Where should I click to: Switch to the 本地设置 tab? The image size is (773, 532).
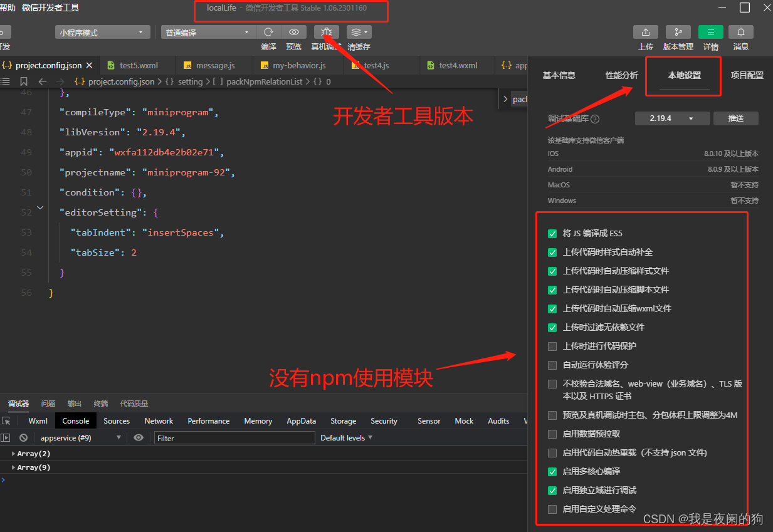tap(684, 75)
